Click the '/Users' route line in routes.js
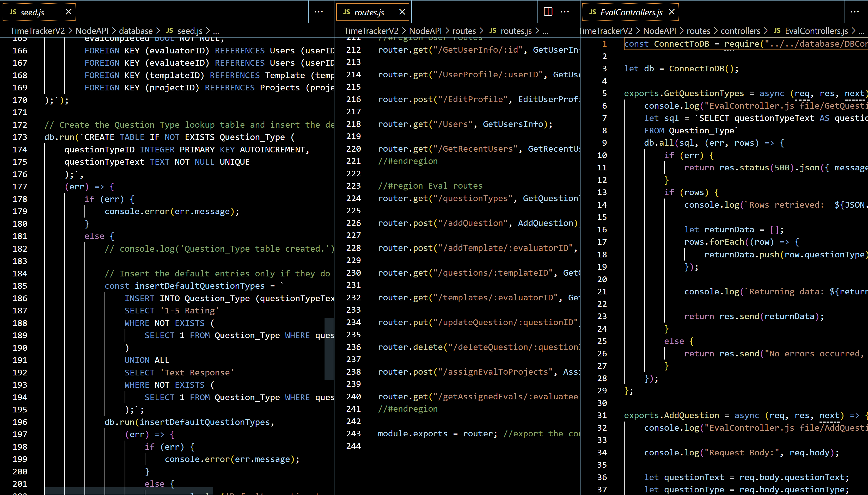This screenshot has width=868, height=495. [x=465, y=124]
